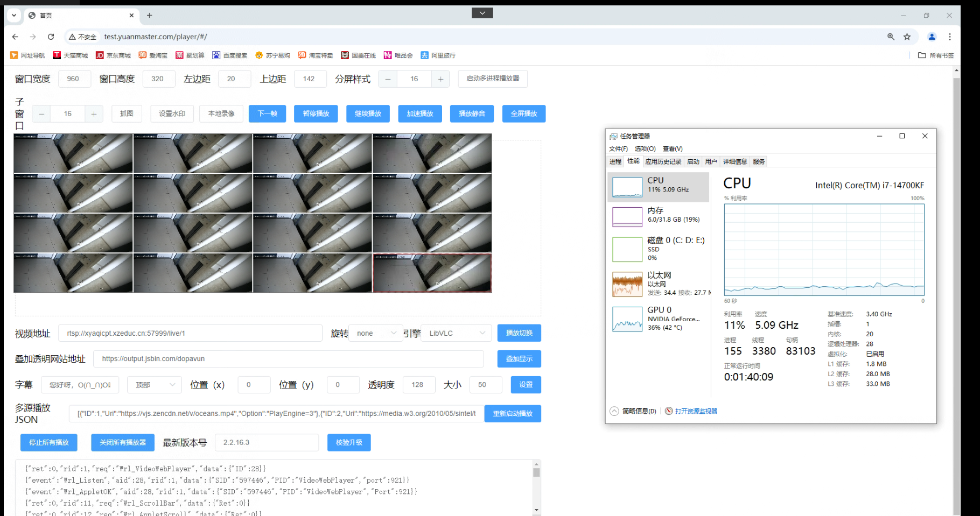Image resolution: width=980 pixels, height=516 pixels.
Task: Click the 窗口宽度 input showing 960
Action: tap(75, 79)
